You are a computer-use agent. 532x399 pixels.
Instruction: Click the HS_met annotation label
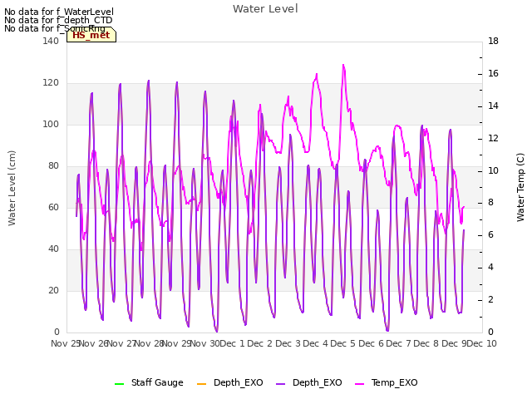click(91, 35)
